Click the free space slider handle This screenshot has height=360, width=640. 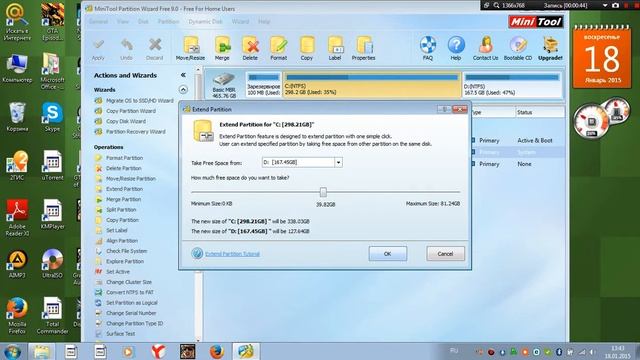coord(323,192)
